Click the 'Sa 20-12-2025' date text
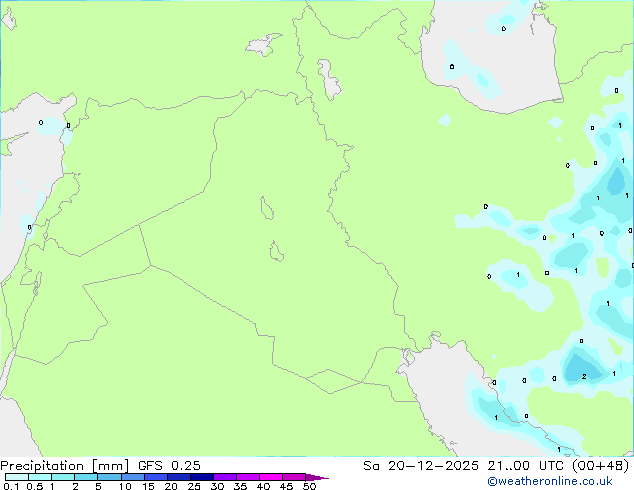Screen dimensions: 634x490 (421, 466)
